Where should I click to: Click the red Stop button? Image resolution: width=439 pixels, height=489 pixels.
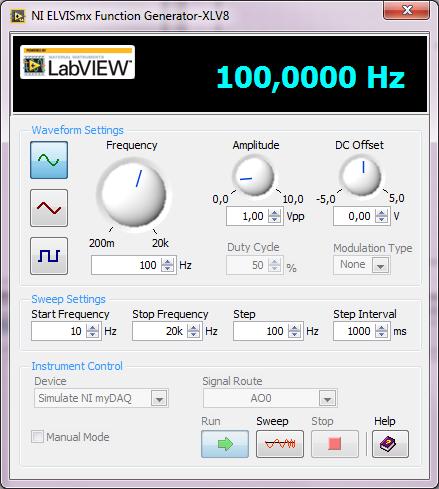335,444
